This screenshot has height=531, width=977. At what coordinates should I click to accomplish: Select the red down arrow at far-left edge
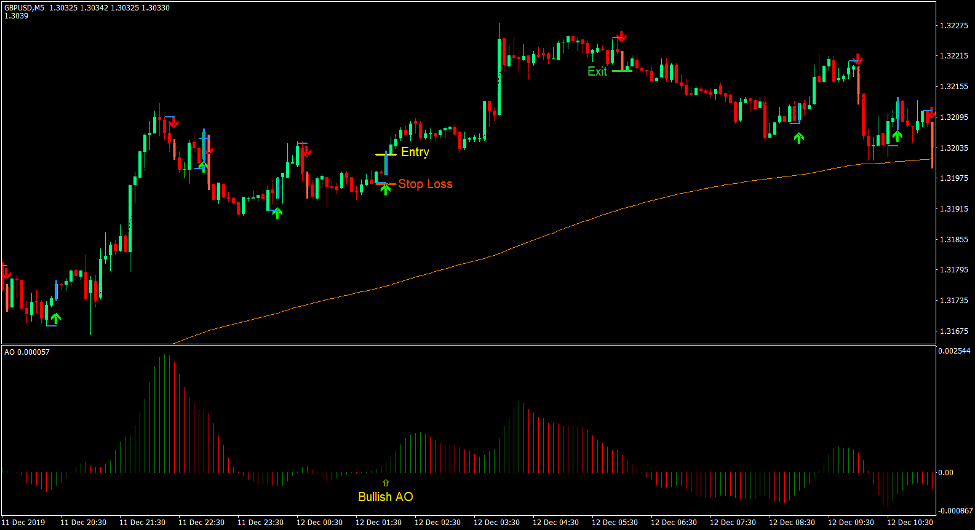point(5,272)
